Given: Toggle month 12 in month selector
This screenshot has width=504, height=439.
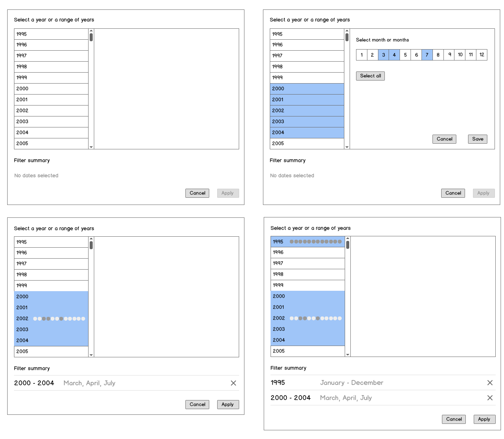Looking at the screenshot, I should 482,55.
